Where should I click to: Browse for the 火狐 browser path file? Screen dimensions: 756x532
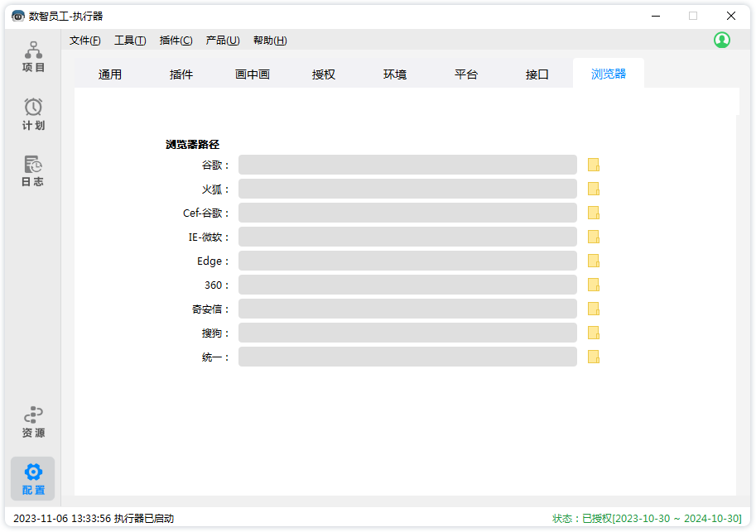(x=593, y=189)
